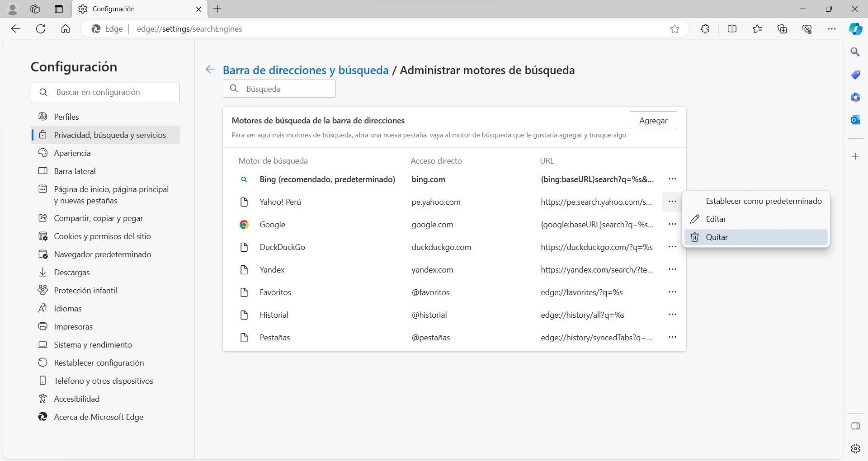Open the Favorites list icon
Viewport: 868px width, 461px height.
click(757, 29)
